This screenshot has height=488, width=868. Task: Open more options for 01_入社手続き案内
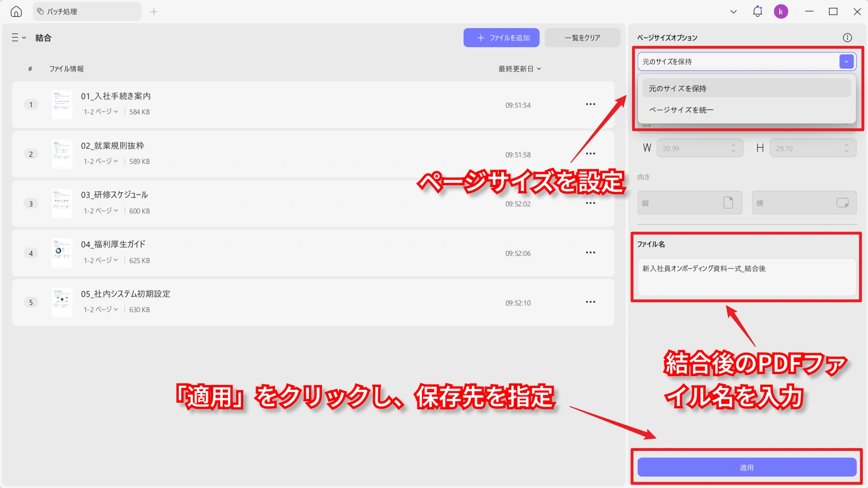pos(590,104)
